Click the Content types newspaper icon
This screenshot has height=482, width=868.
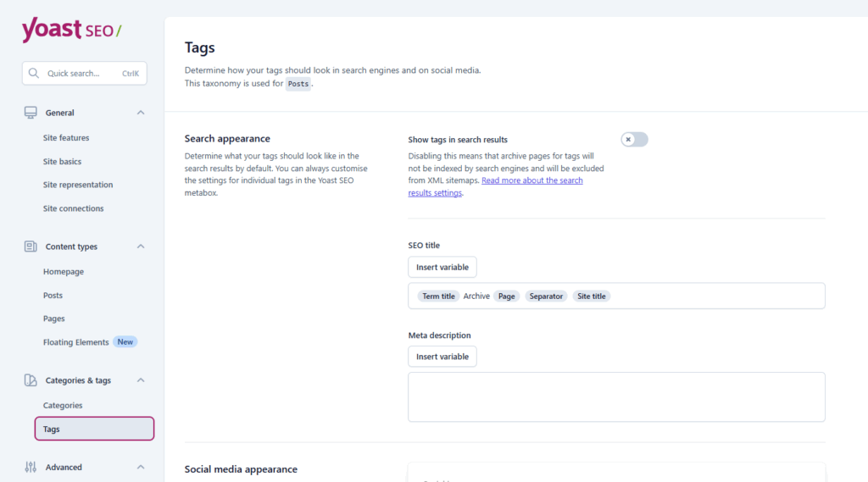(x=31, y=247)
